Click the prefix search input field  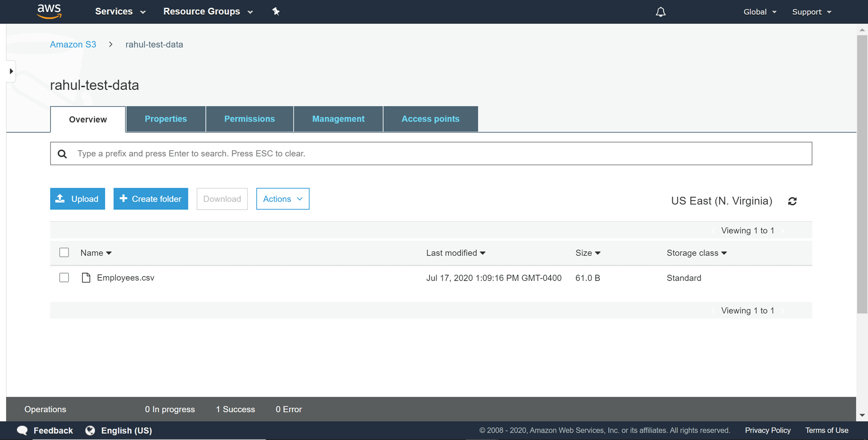304,153
